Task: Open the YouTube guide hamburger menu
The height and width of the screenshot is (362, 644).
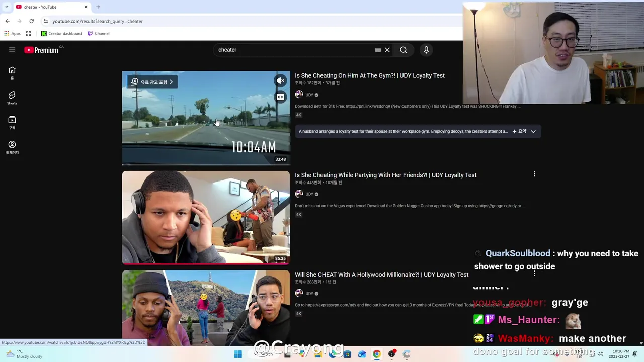Action: pos(12,50)
